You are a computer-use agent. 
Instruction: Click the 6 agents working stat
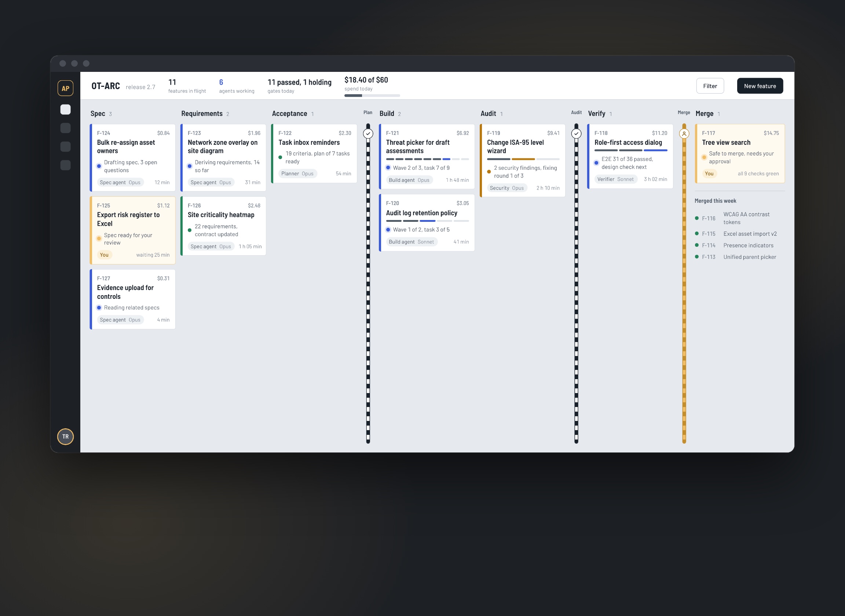click(237, 86)
